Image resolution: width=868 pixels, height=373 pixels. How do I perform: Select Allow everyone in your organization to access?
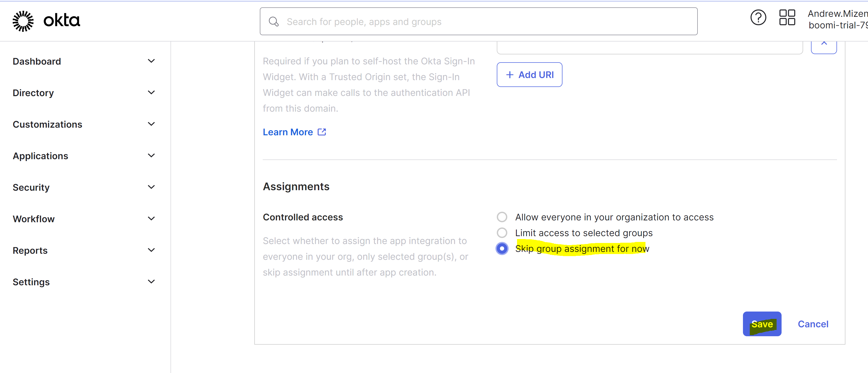coord(502,217)
